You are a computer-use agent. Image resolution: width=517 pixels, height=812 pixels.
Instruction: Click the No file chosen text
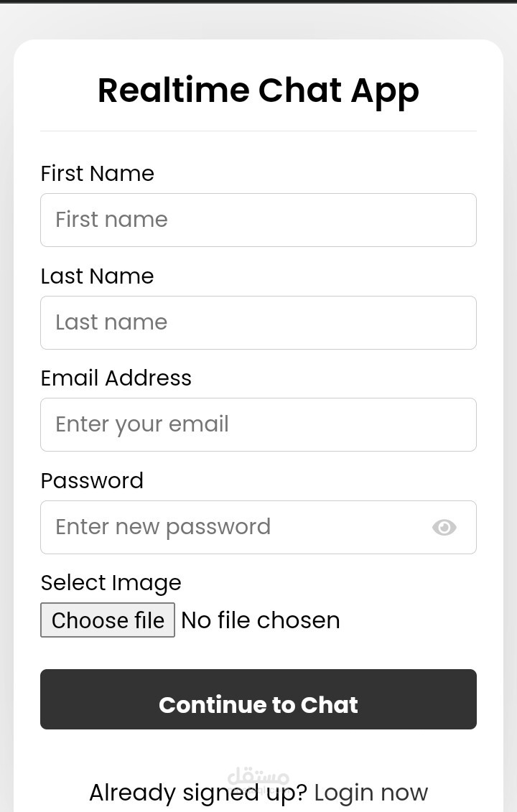click(261, 620)
